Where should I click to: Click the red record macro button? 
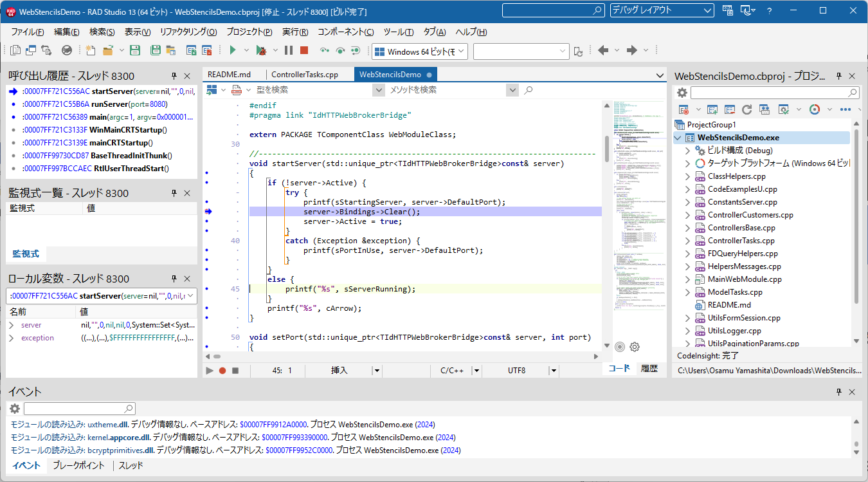coord(222,371)
